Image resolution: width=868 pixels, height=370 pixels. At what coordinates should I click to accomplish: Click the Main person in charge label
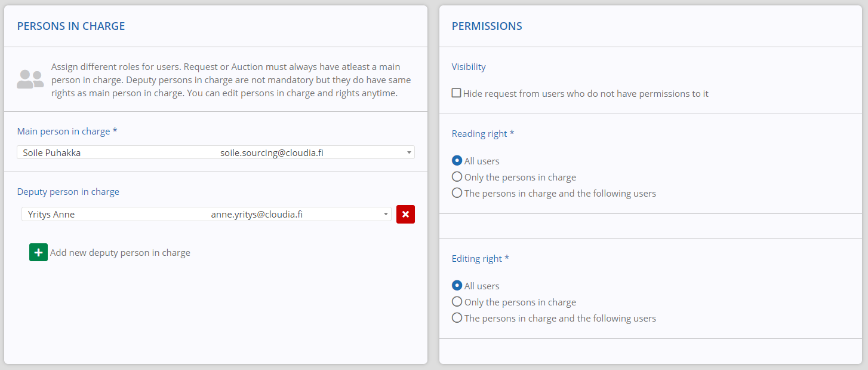coord(66,131)
